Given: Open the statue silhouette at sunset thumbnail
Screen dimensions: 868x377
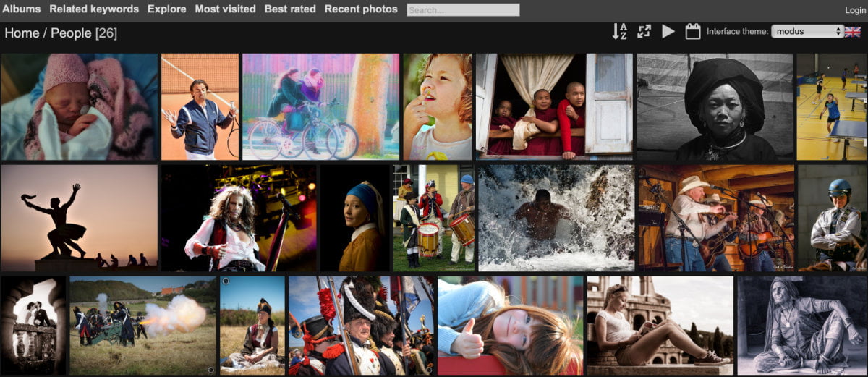Looking at the screenshot, I should pos(79,218).
